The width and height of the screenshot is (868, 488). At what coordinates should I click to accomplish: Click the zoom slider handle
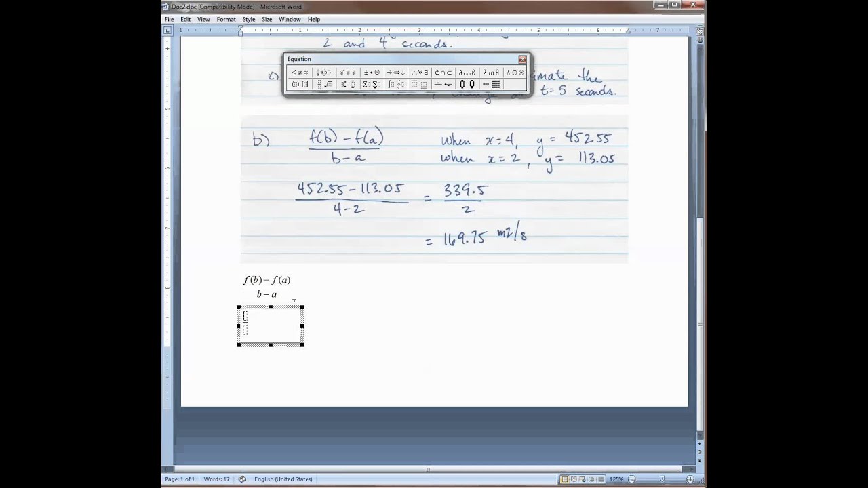pos(663,479)
